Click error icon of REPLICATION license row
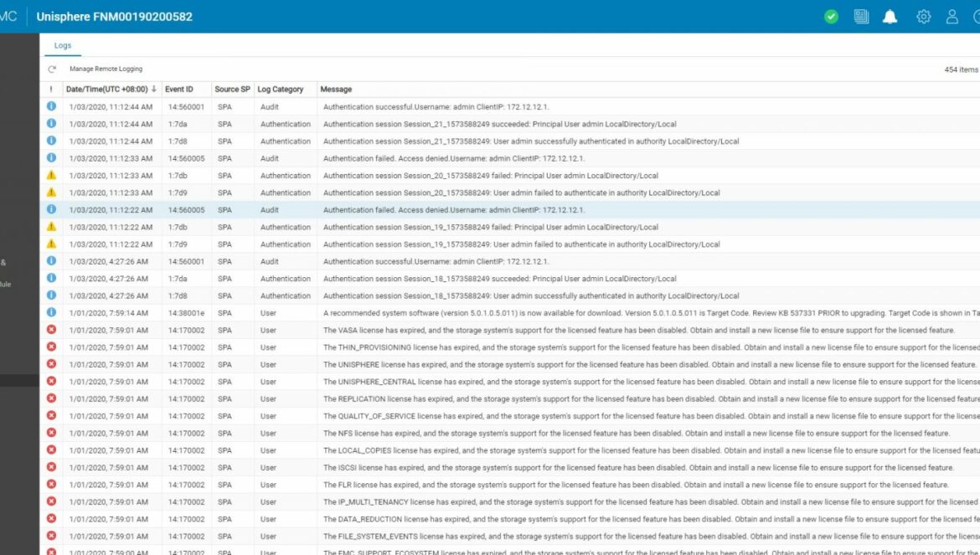 click(51, 398)
